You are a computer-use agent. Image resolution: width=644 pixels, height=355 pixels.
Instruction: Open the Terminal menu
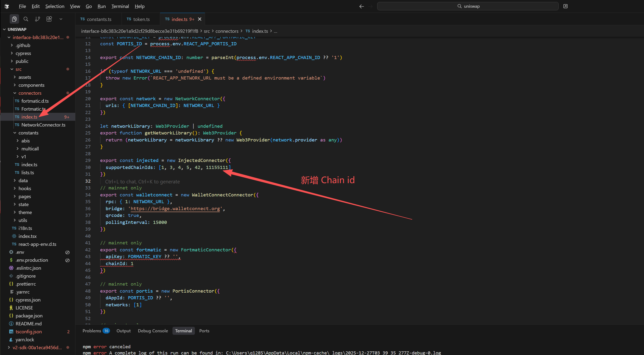click(x=120, y=6)
